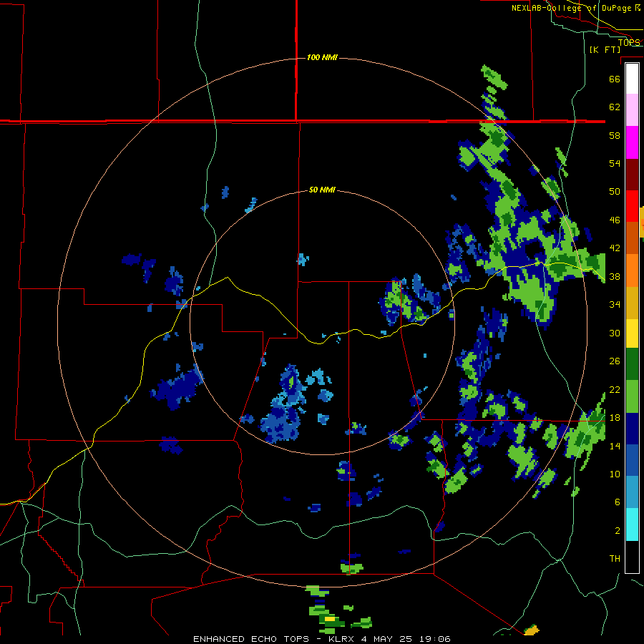
Task: Click the light blue 10 K FT swatch
Action: tap(632, 492)
